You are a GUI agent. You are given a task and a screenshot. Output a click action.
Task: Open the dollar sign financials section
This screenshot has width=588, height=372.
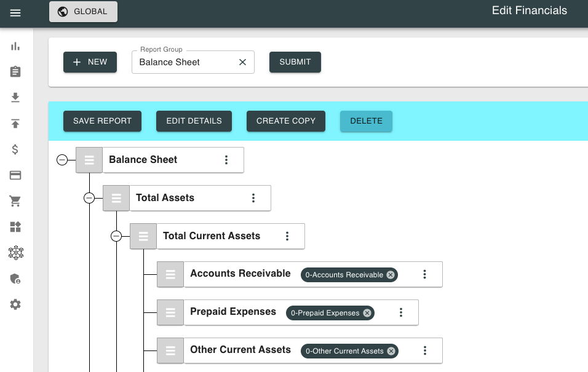pyautogui.click(x=15, y=149)
